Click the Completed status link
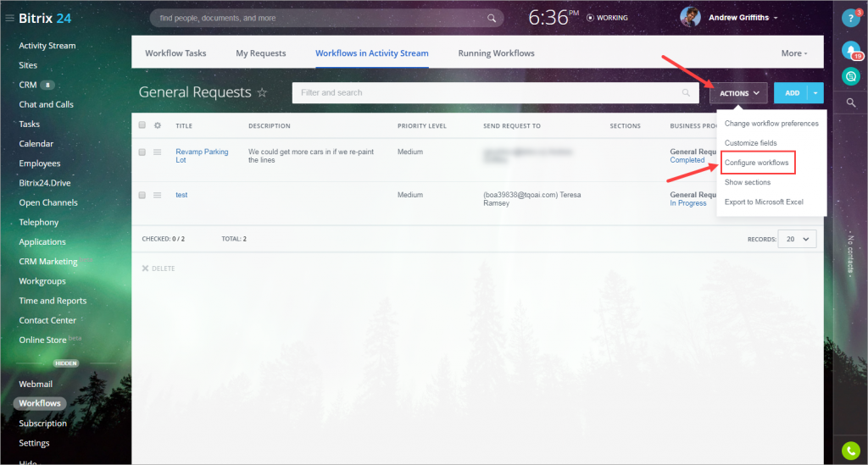The width and height of the screenshot is (868, 465). click(687, 160)
